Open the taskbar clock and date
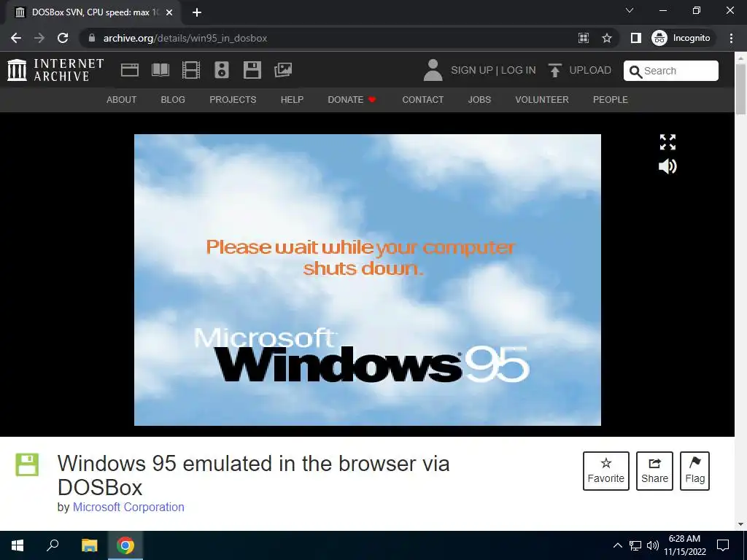The height and width of the screenshot is (560, 747). tap(684, 545)
